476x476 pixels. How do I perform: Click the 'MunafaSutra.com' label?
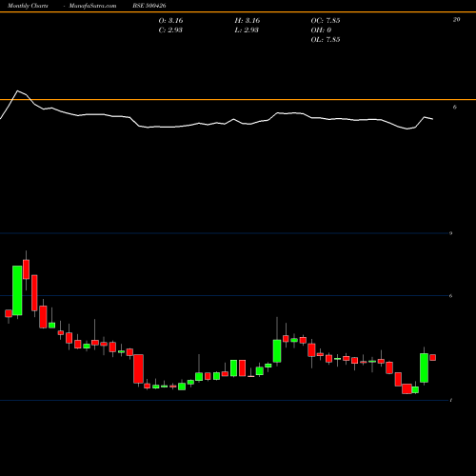(92, 6)
